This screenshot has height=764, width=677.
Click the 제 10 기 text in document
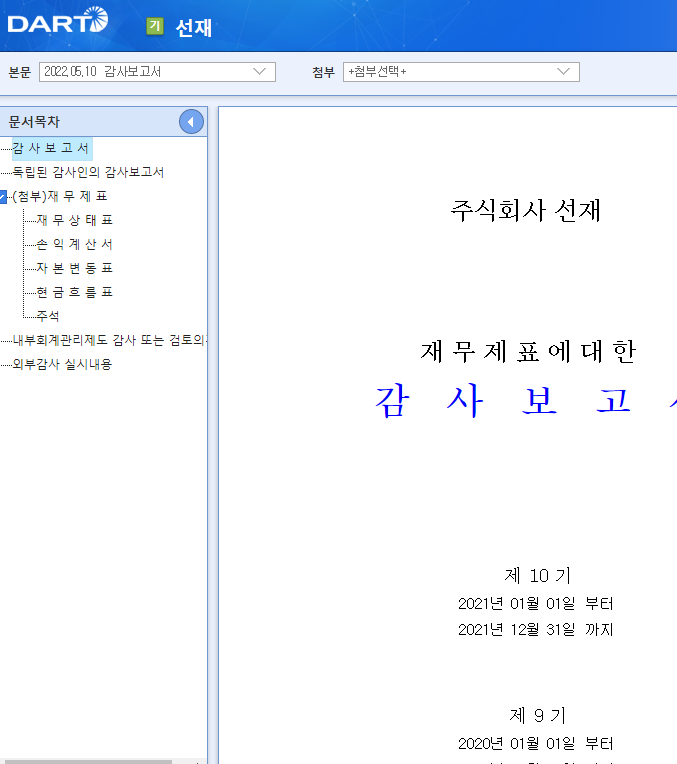[x=537, y=575]
